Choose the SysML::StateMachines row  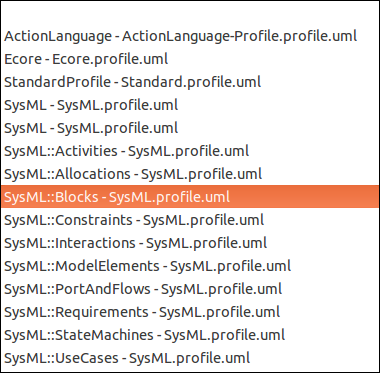(190, 335)
